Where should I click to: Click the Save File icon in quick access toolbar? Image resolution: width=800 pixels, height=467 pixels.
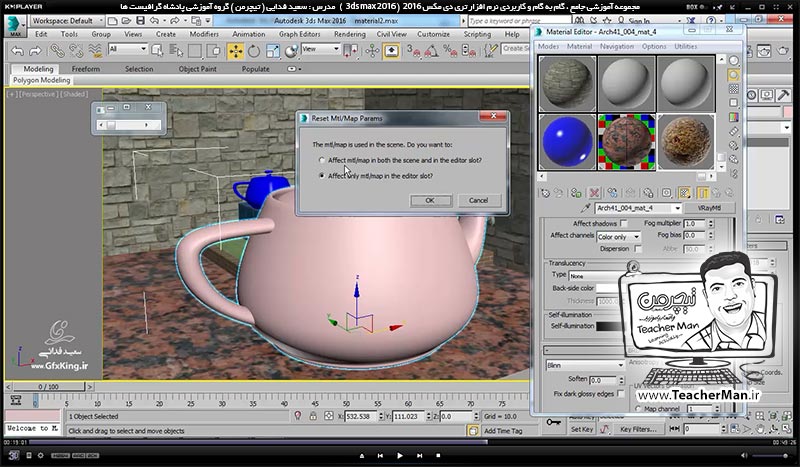pyautogui.click(x=140, y=21)
